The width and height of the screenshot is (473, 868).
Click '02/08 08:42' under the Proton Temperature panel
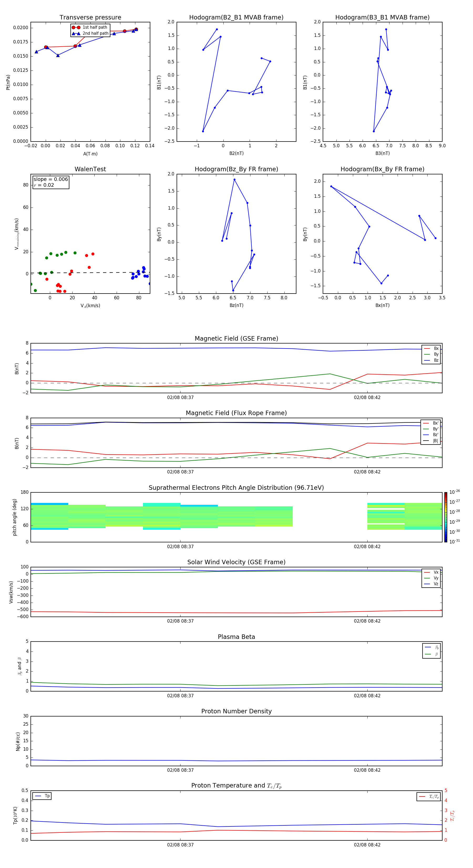click(367, 845)
